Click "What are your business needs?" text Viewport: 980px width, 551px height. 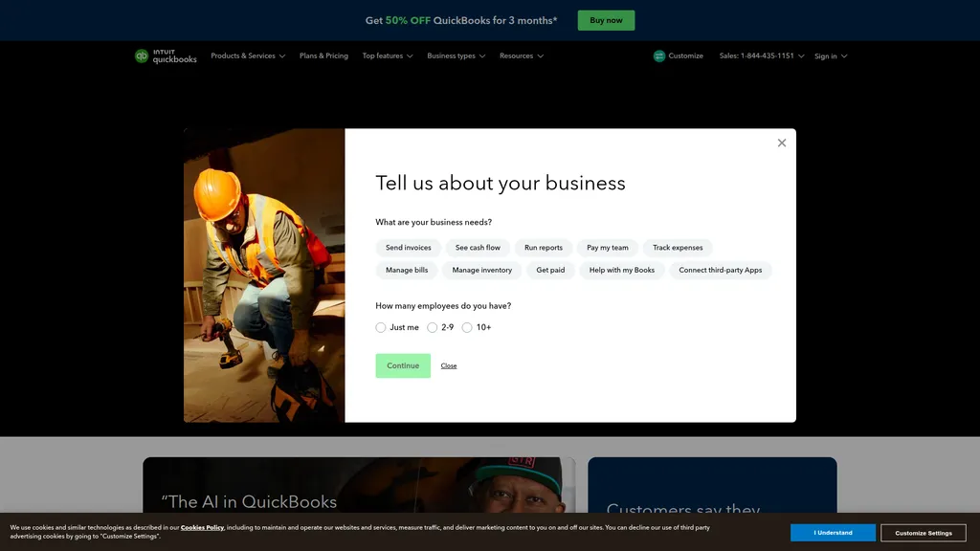(434, 222)
